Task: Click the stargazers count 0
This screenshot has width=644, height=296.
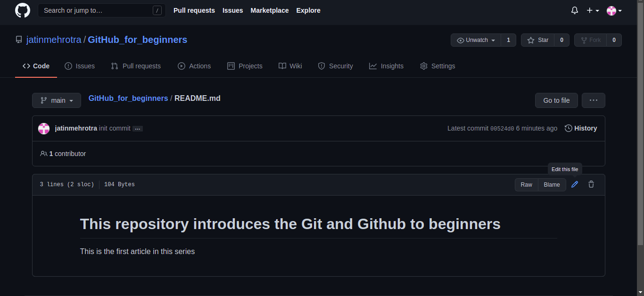Action: (x=561, y=40)
